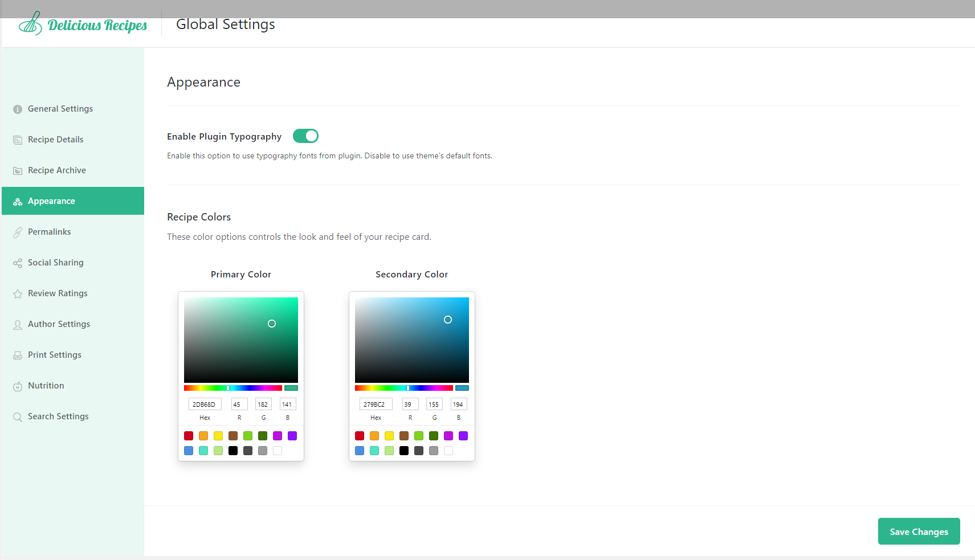975x560 pixels.
Task: Select the Permalinks paperclip icon
Action: [x=18, y=231]
